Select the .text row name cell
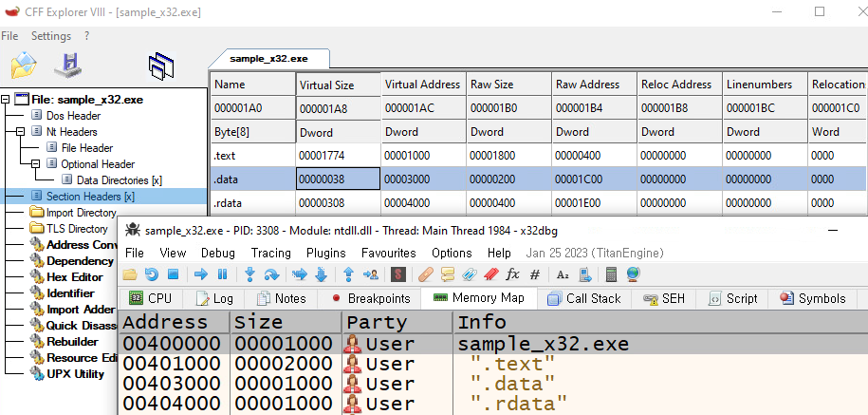The image size is (868, 415). [x=252, y=156]
